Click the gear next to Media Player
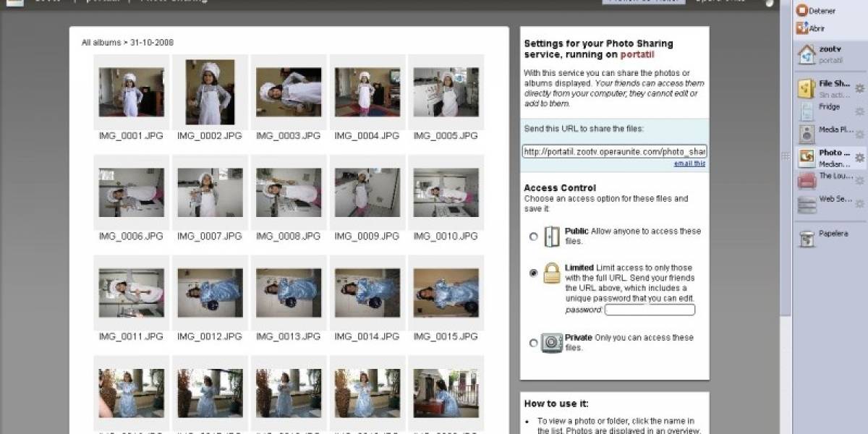This screenshot has width=868, height=434. (859, 135)
